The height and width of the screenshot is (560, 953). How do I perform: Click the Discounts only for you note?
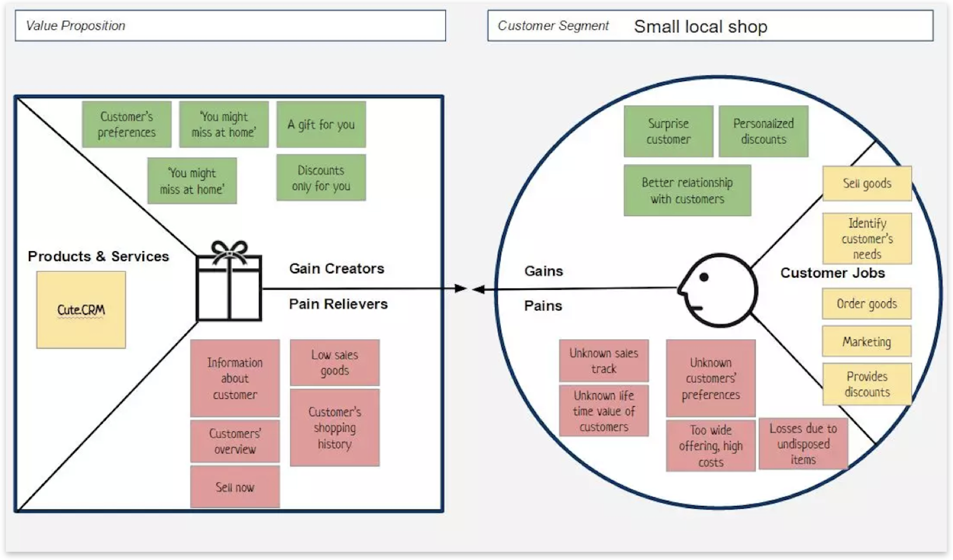(x=321, y=178)
